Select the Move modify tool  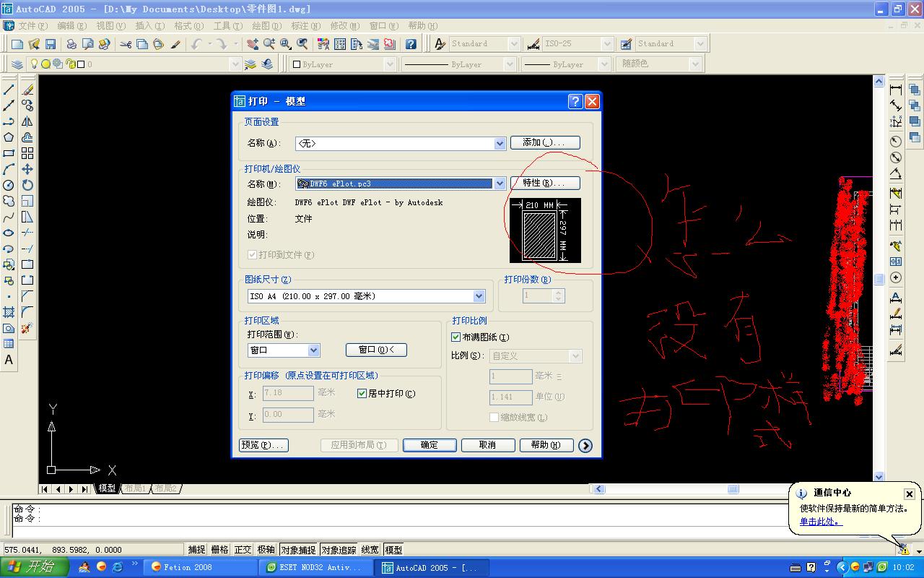pyautogui.click(x=27, y=169)
